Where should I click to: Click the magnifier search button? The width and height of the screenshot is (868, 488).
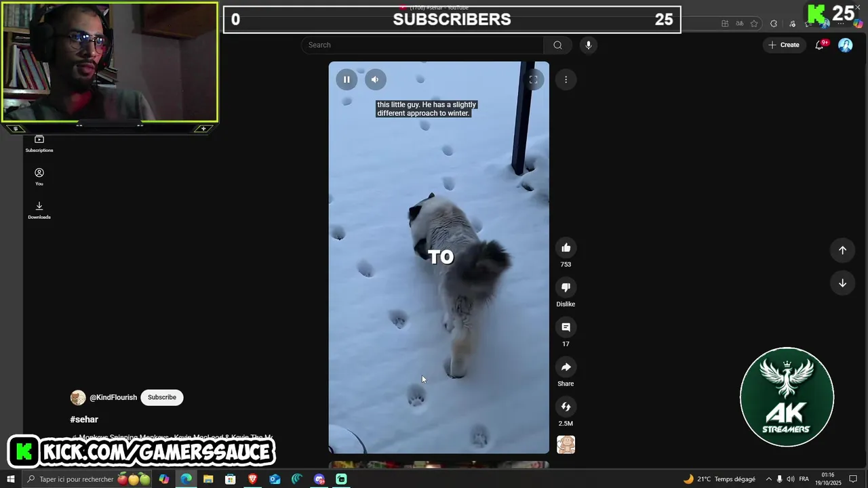(557, 45)
